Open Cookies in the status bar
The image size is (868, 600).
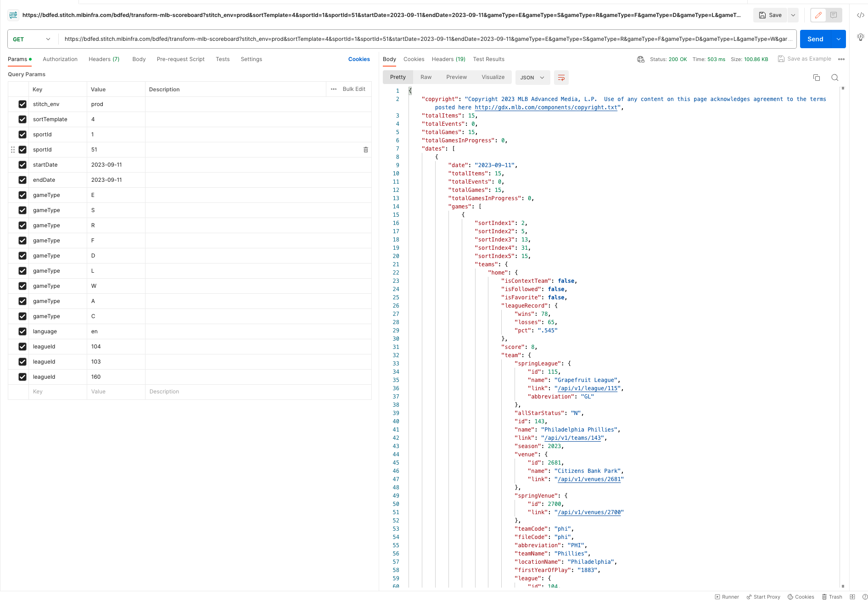pos(801,597)
